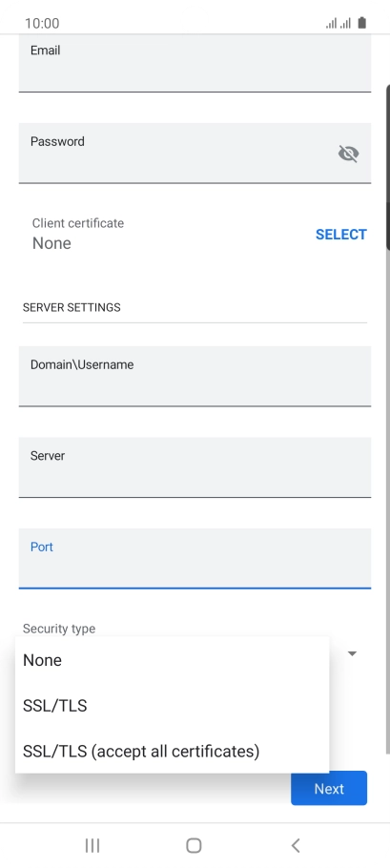Tap the Android back navigation icon
Viewport: 390px width, 868px height.
coord(296,845)
